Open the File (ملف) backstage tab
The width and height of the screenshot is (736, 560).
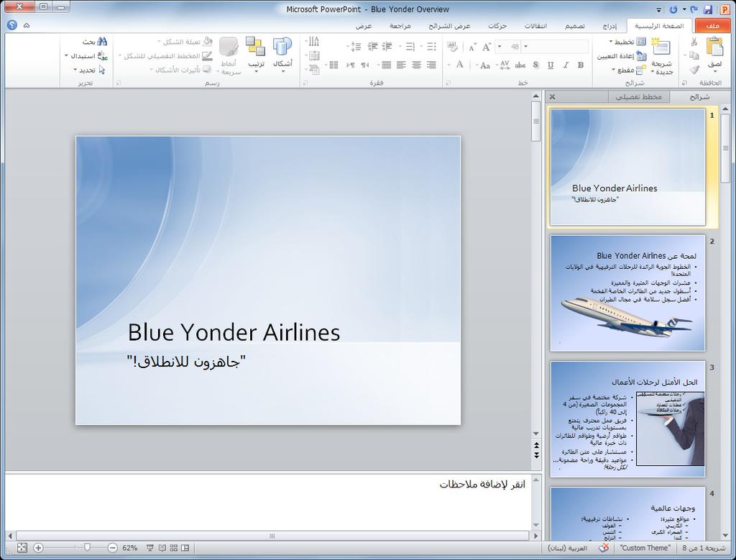click(712, 26)
